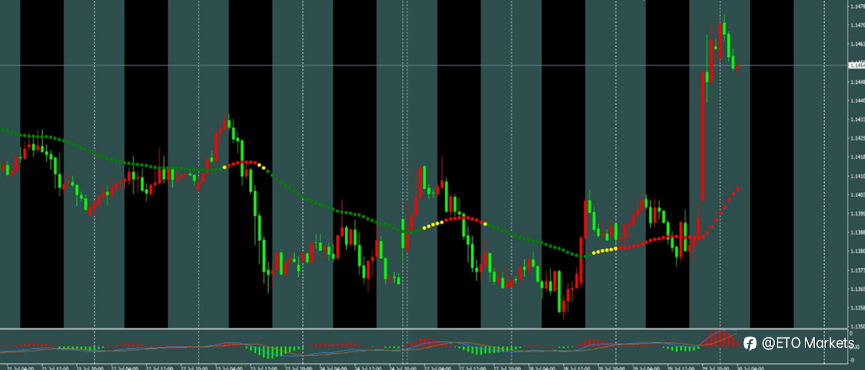This screenshot has width=865, height=370.
Task: Click the 1.1350 label at bottom of price axis
Action: tap(857, 326)
